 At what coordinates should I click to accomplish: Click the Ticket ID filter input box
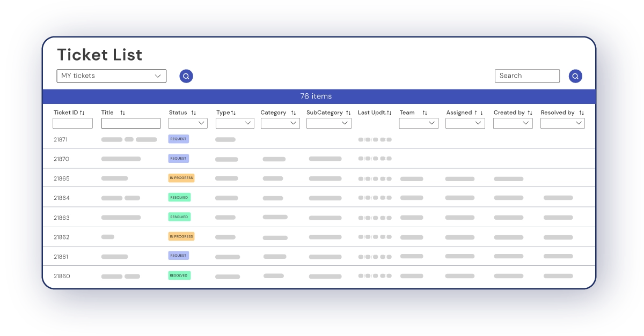click(72, 123)
